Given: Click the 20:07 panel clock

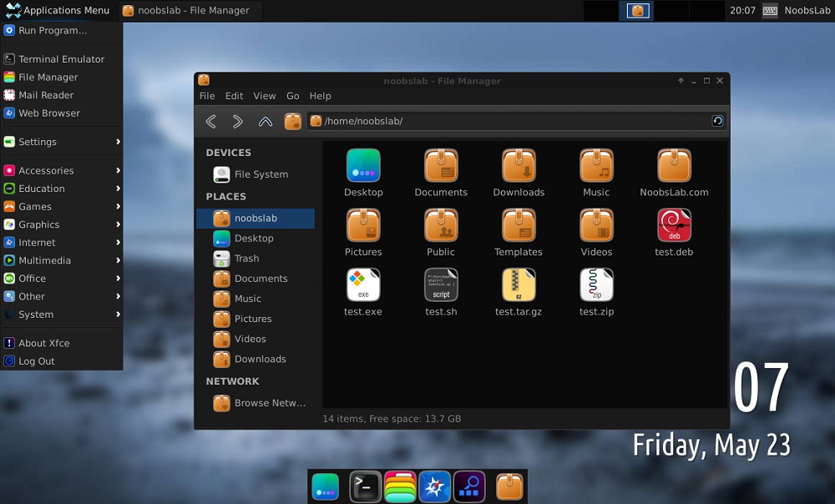Looking at the screenshot, I should (x=742, y=10).
